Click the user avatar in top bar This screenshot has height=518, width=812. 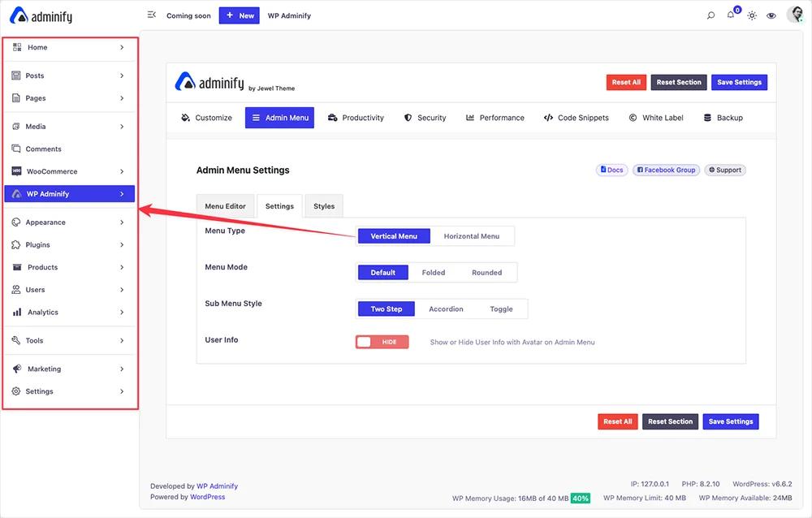coord(795,15)
